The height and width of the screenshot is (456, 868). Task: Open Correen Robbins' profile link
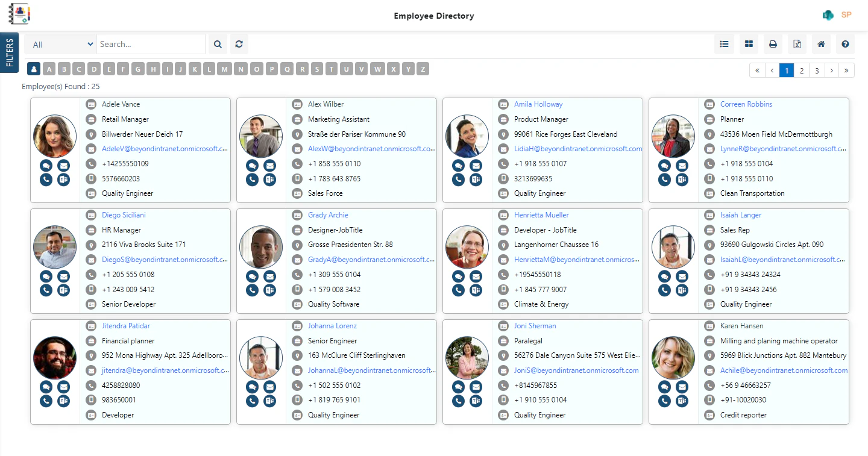(746, 104)
